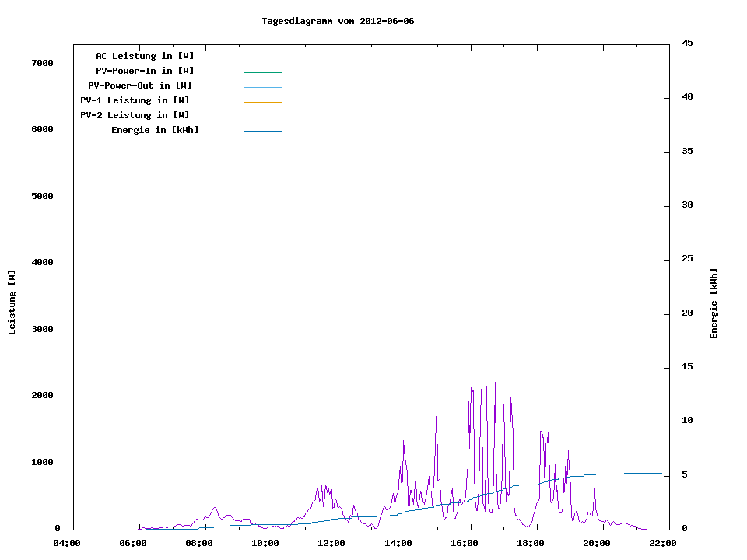Click the 12:00 tick label on time axis
This screenshot has width=747, height=560.
tap(332, 543)
